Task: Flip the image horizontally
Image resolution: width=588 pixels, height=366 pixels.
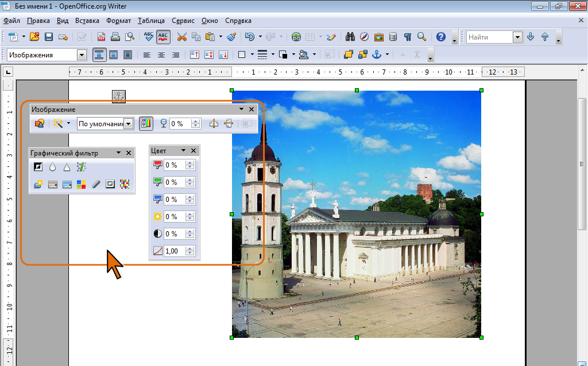Action: (214, 123)
